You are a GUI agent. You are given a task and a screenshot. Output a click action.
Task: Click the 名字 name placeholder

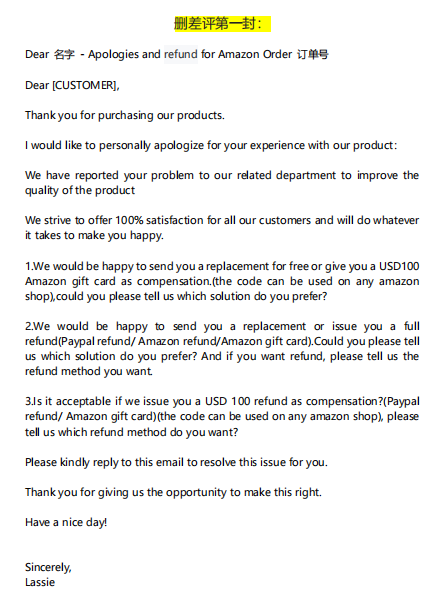tap(64, 54)
